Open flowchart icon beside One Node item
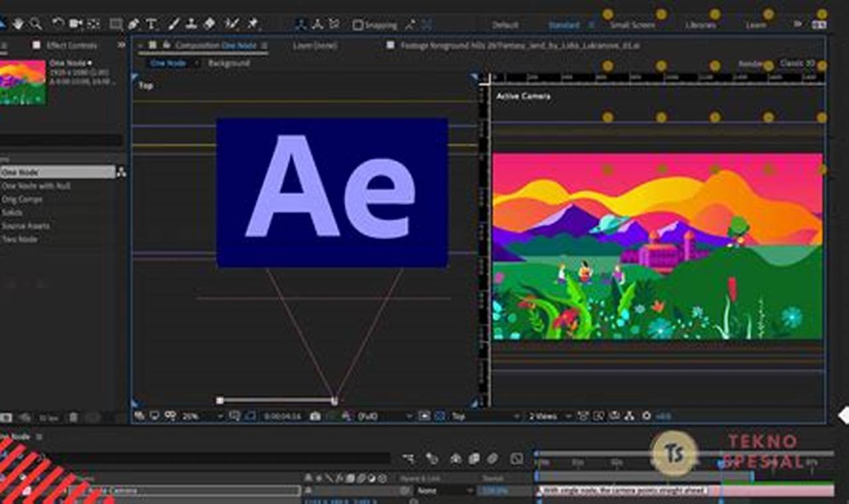The width and height of the screenshot is (849, 504). (x=121, y=172)
